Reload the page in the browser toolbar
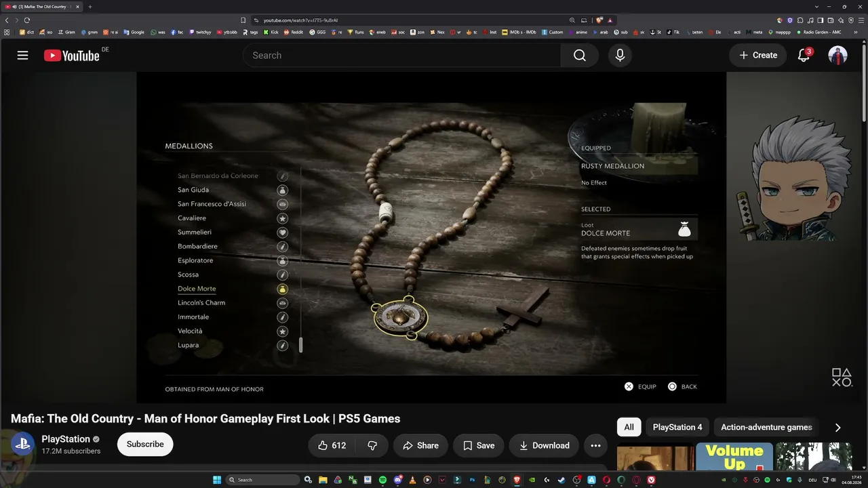868x488 pixels. click(x=27, y=20)
